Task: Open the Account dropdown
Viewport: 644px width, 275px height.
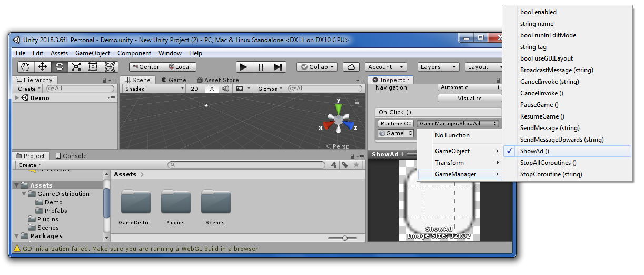Action: pos(385,67)
